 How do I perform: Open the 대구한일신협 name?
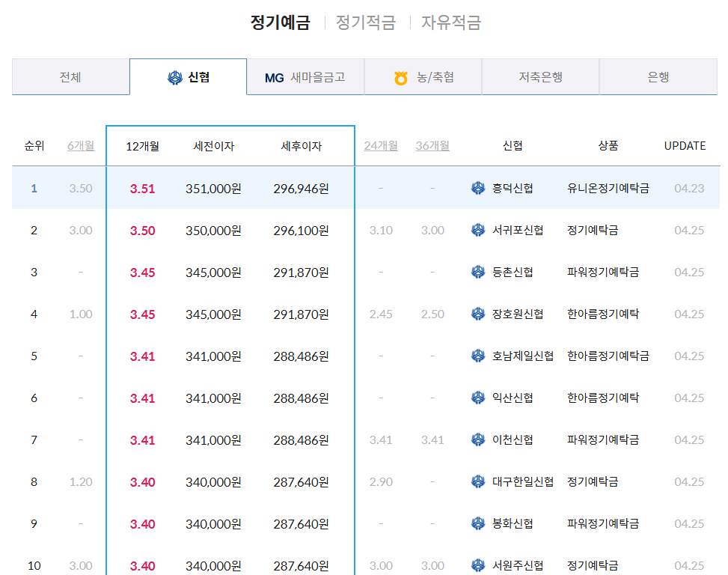coord(523,481)
